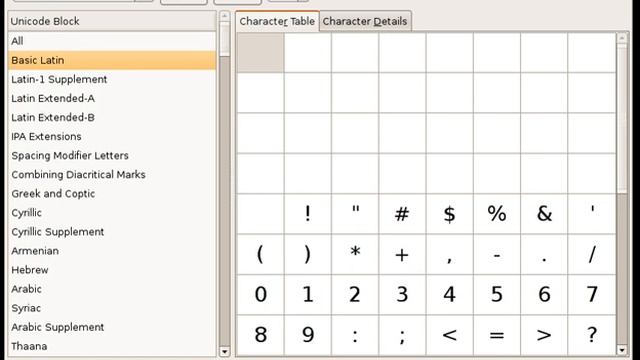Select Cyrillic Supplement block
This screenshot has height=360, width=640.
coord(112,232)
